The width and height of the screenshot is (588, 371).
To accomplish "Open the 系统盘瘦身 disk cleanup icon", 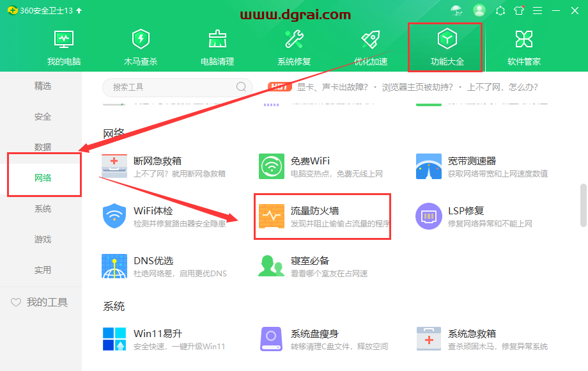I will [271, 338].
